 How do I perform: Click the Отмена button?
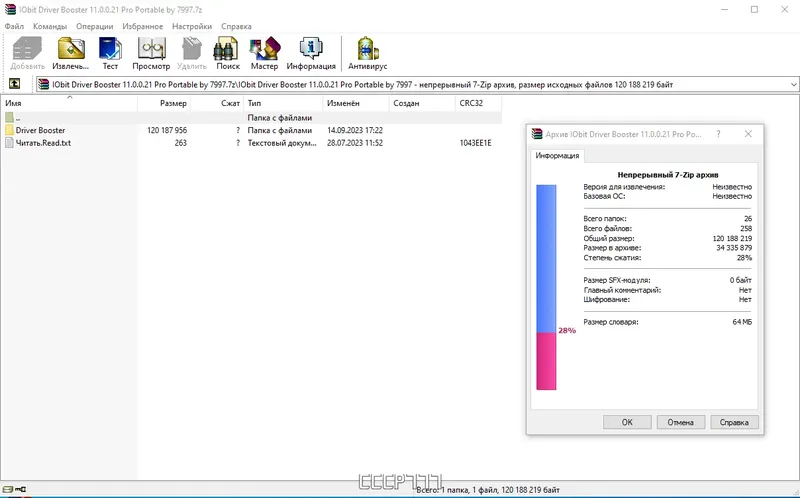coord(681,422)
